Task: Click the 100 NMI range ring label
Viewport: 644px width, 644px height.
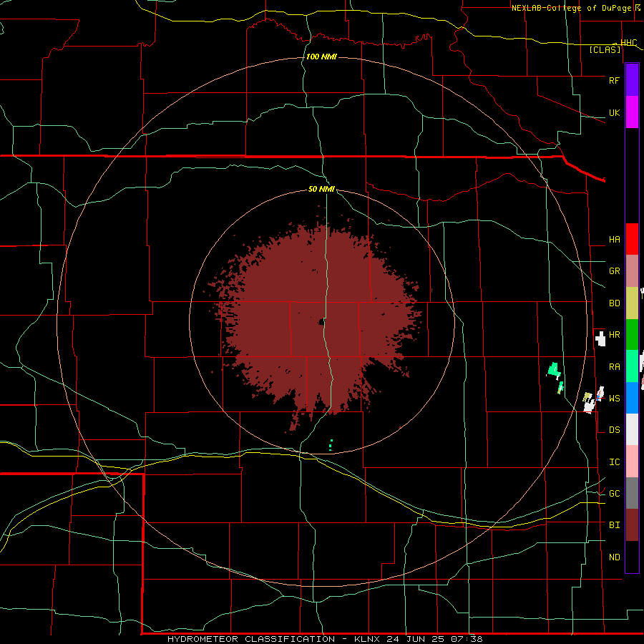Action: tap(321, 57)
